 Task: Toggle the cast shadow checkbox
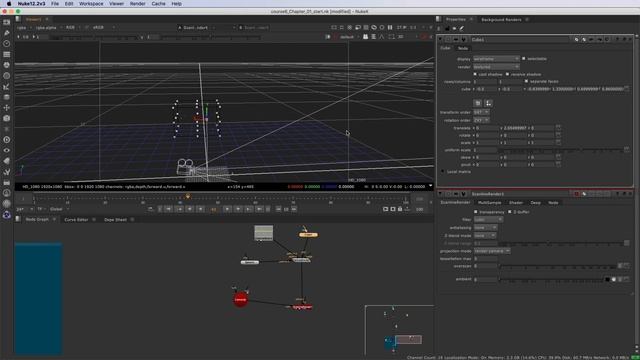[x=475, y=74]
